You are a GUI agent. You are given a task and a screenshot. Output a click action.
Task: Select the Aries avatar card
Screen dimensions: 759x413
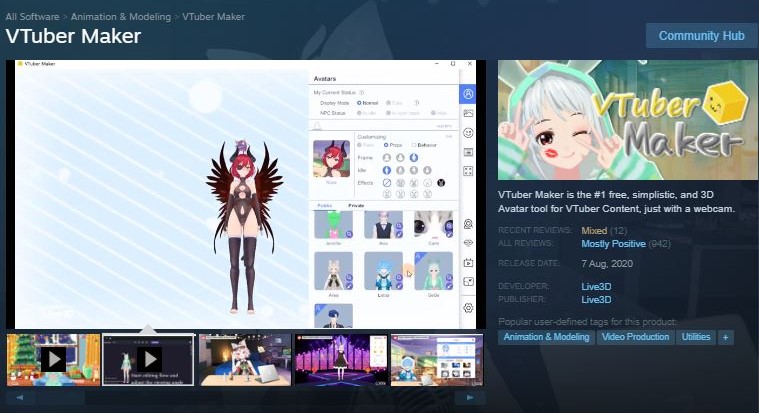(333, 271)
